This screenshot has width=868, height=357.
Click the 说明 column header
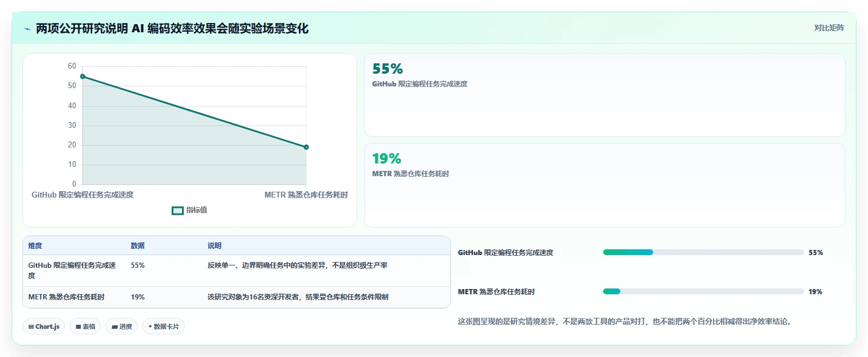(x=214, y=246)
